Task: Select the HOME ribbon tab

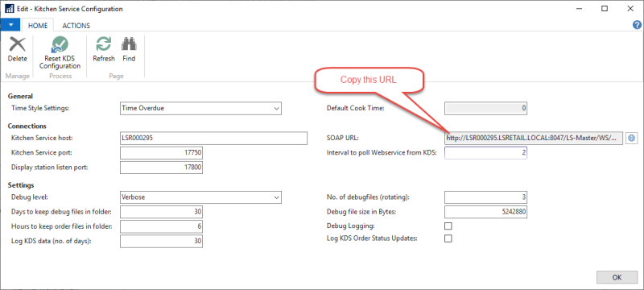Action: pos(38,26)
